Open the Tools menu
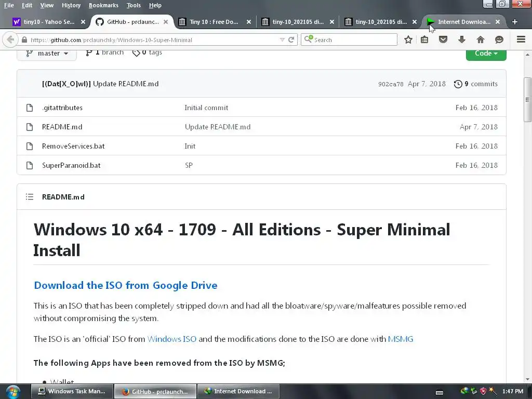Screen dimensions: 532x399 tap(134, 5)
